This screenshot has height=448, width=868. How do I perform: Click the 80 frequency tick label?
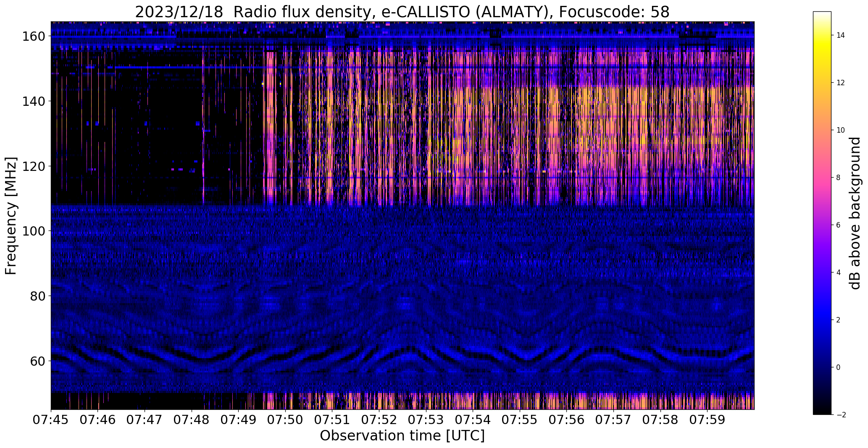point(37,296)
